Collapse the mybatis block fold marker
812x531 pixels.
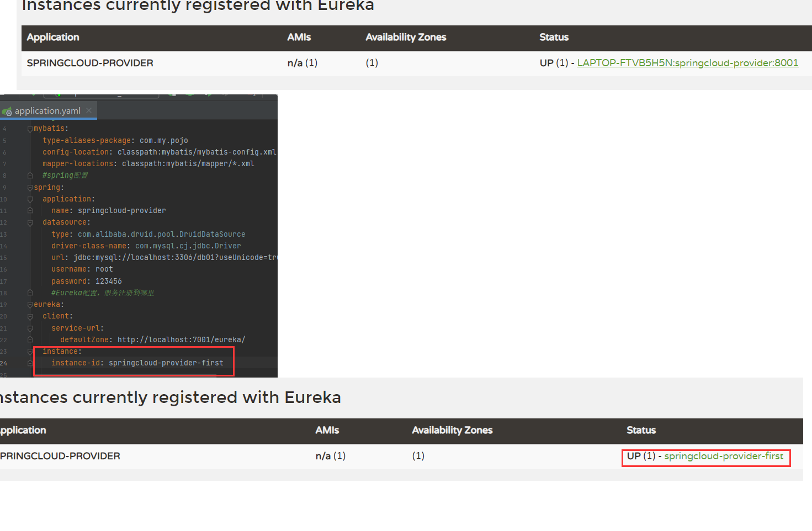coord(30,129)
